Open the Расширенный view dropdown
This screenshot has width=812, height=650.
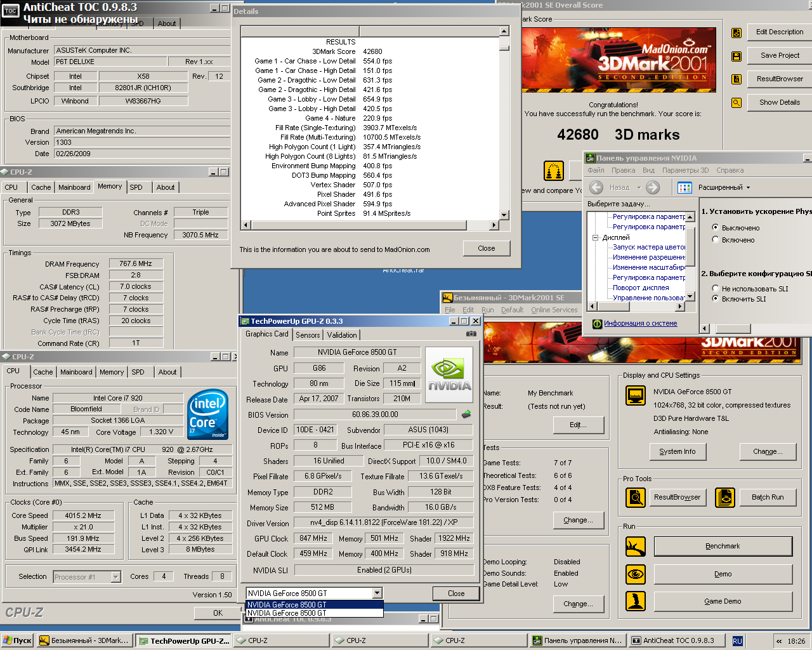tap(724, 187)
